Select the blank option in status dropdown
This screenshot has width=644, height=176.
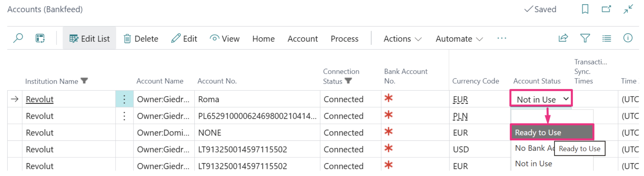[x=552, y=117]
